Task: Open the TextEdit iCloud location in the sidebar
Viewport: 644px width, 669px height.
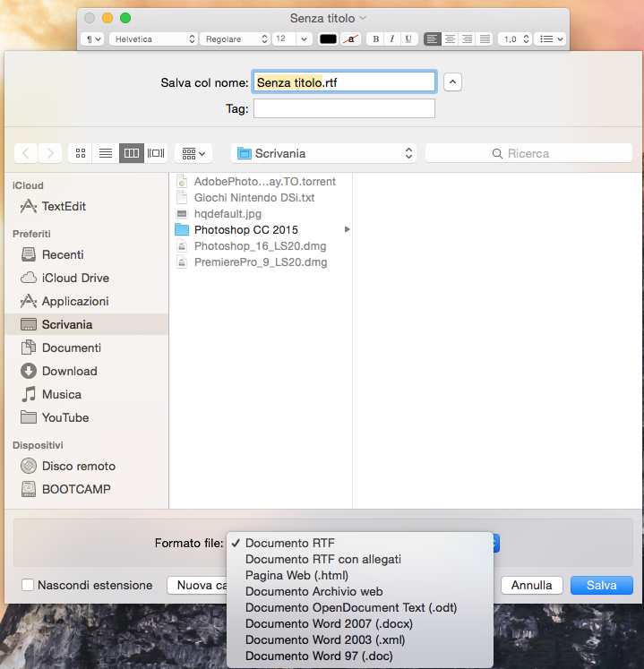Action: click(87, 207)
